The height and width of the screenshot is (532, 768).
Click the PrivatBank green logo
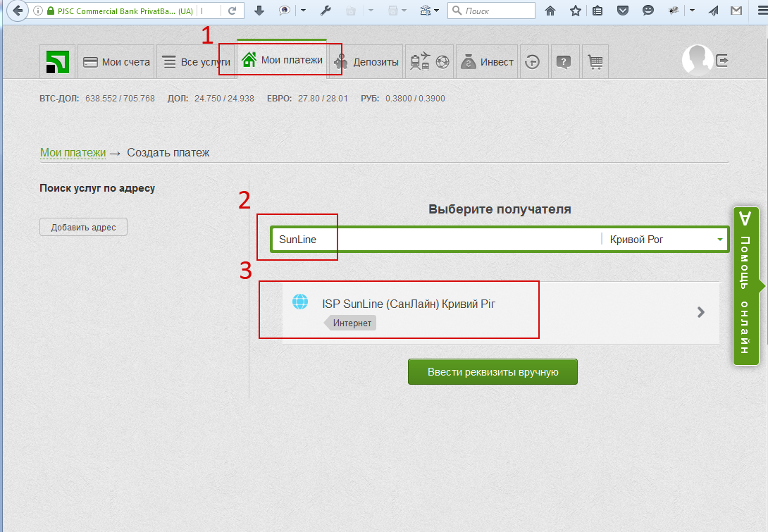coord(57,62)
